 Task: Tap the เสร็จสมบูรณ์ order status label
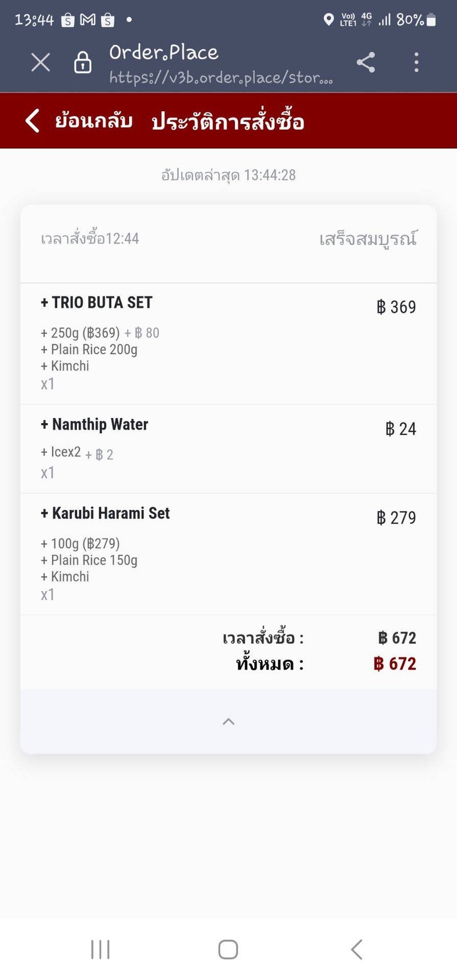click(x=368, y=239)
